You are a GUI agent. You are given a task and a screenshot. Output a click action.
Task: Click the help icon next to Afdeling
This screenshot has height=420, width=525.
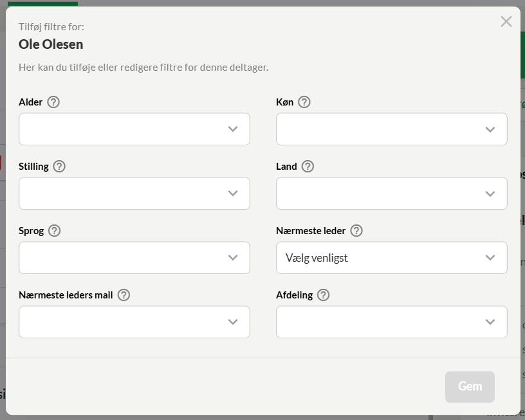coord(324,295)
